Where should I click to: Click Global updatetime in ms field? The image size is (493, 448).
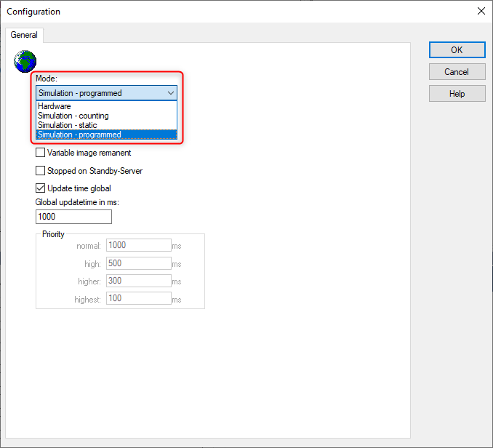(73, 217)
